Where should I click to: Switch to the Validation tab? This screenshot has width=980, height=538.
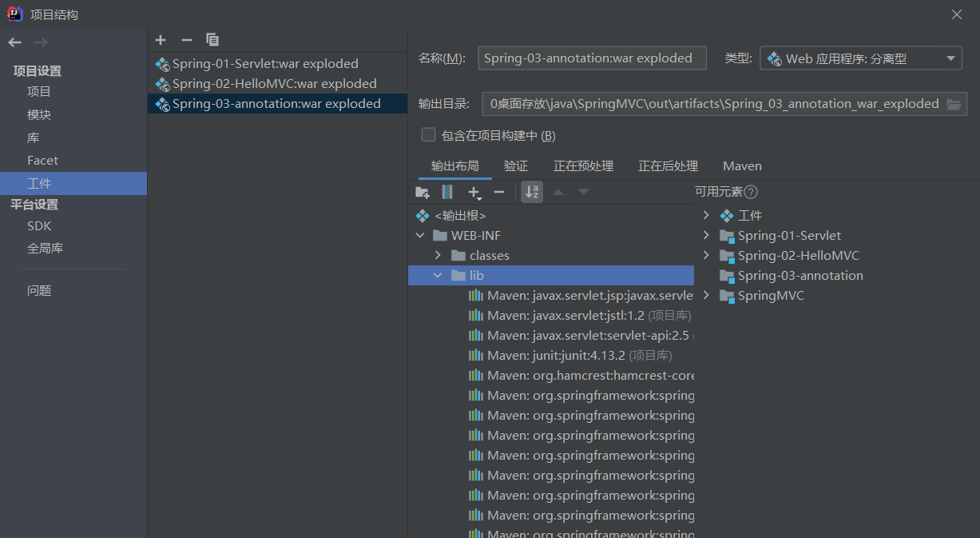pyautogui.click(x=516, y=166)
